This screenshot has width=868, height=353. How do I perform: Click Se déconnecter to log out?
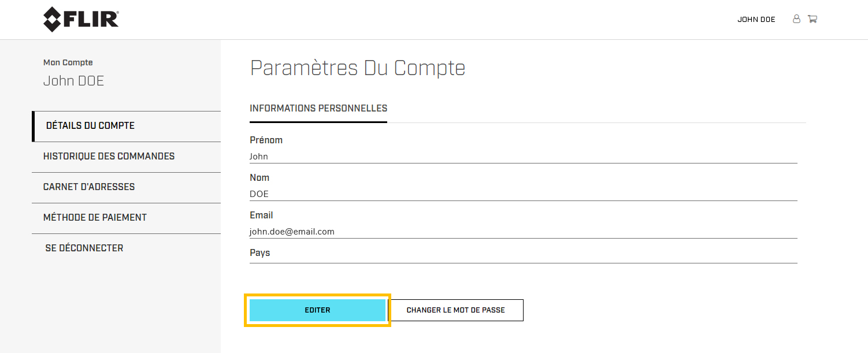tap(84, 248)
